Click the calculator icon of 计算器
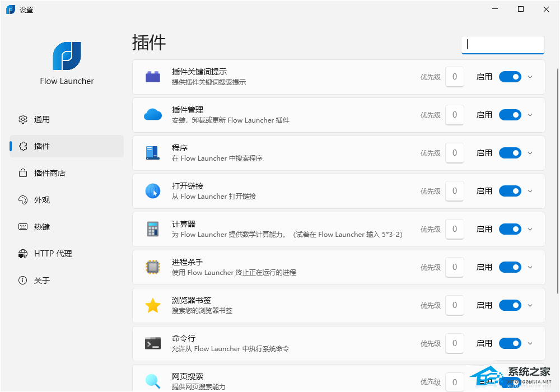Image resolution: width=560 pixels, height=392 pixels. pyautogui.click(x=153, y=229)
